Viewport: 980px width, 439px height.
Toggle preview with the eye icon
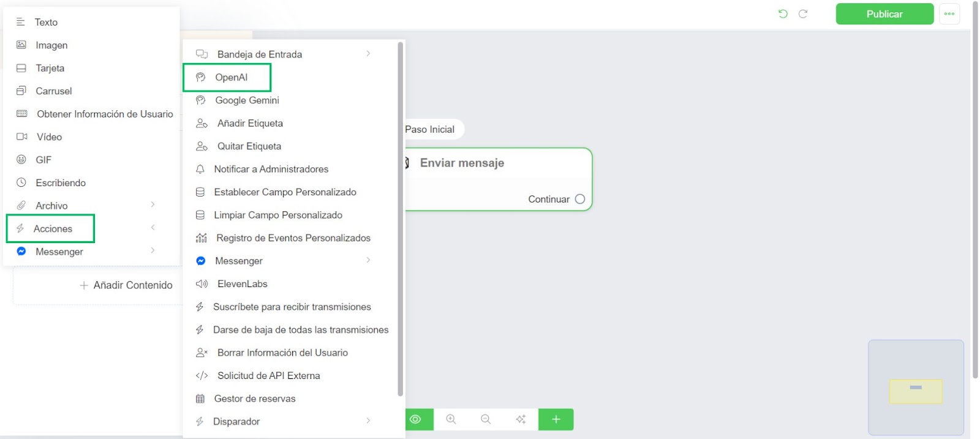416,419
